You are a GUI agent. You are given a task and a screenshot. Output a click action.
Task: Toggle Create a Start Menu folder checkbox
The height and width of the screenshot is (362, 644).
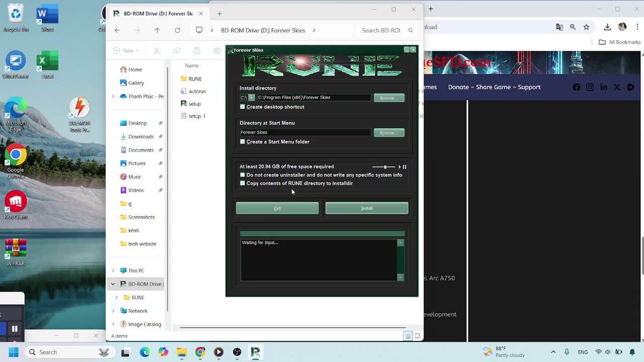pos(243,142)
